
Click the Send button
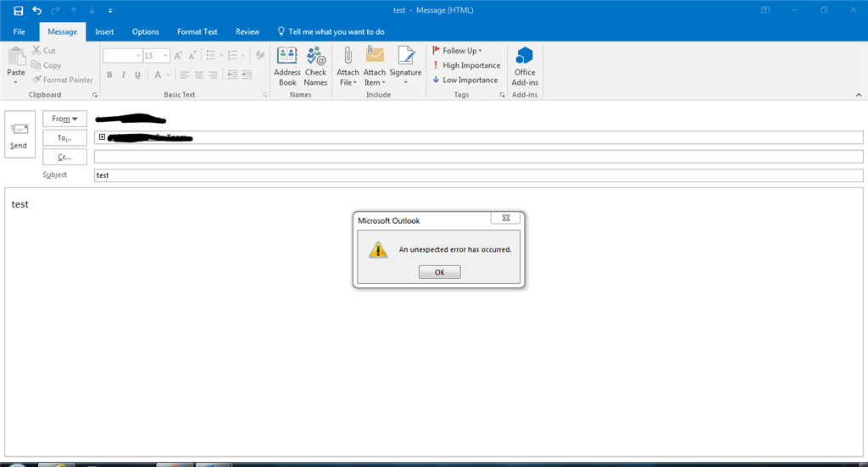[20, 135]
